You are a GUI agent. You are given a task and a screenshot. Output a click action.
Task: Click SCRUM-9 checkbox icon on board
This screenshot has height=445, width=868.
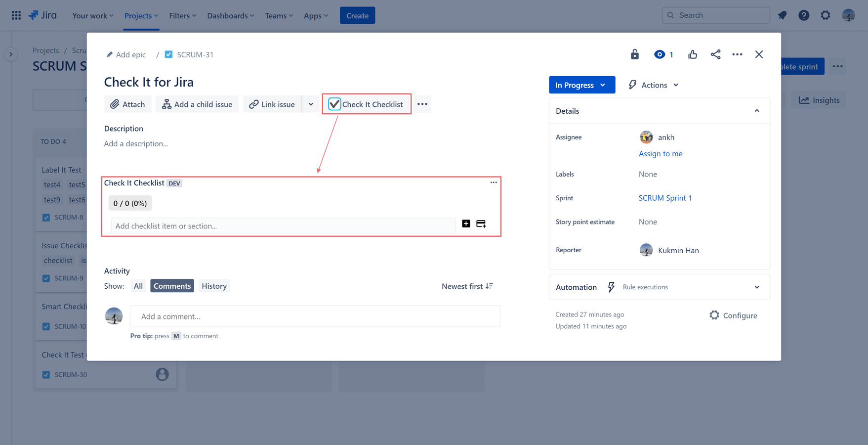point(46,278)
